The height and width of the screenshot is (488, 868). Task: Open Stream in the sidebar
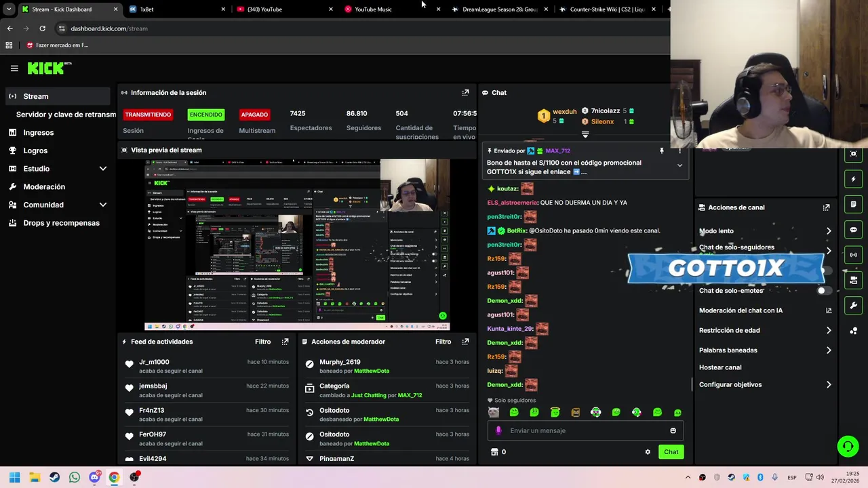(58, 96)
